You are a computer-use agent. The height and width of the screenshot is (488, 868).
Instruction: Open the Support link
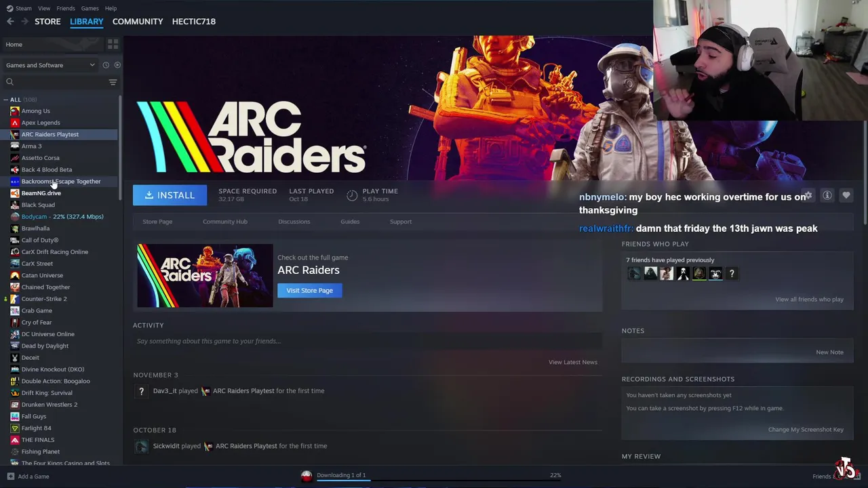click(401, 222)
